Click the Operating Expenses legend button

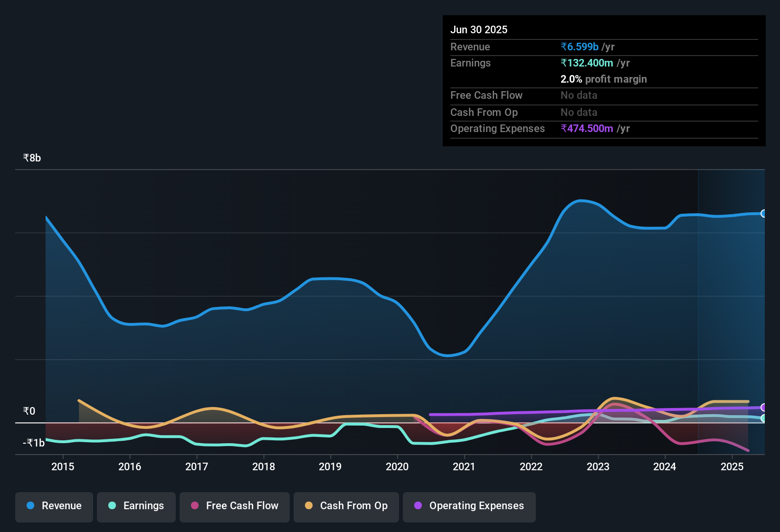469,506
